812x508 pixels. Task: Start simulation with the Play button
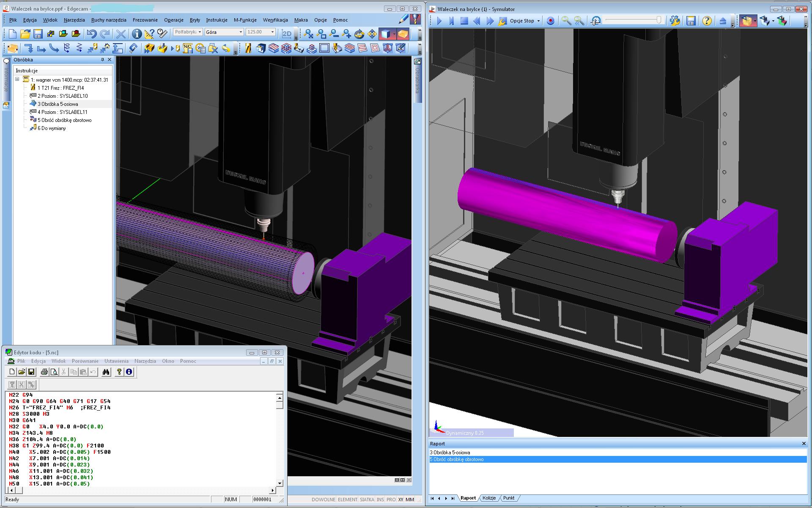439,20
